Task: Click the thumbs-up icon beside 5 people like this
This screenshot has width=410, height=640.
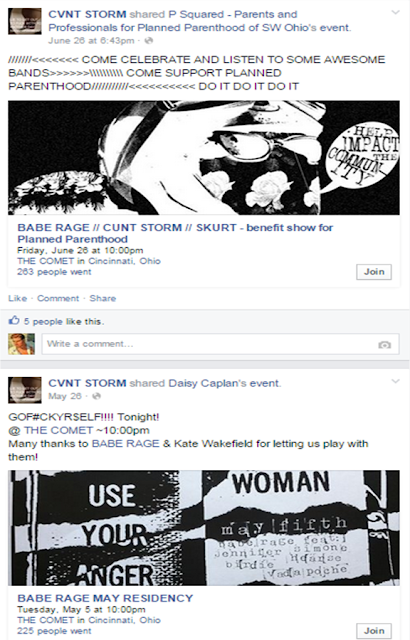Action: (x=14, y=320)
